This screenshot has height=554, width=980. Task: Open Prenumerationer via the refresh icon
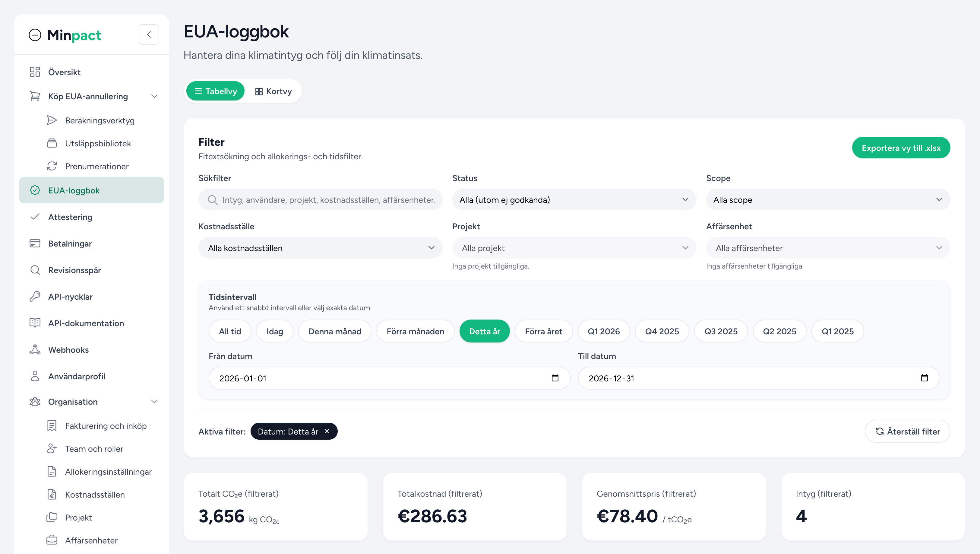52,166
